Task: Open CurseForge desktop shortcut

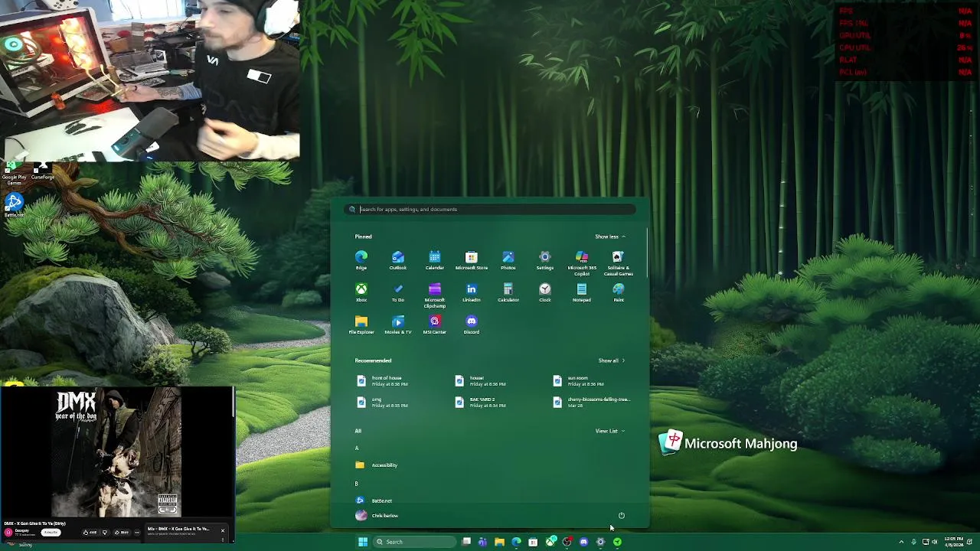Action: (43, 171)
